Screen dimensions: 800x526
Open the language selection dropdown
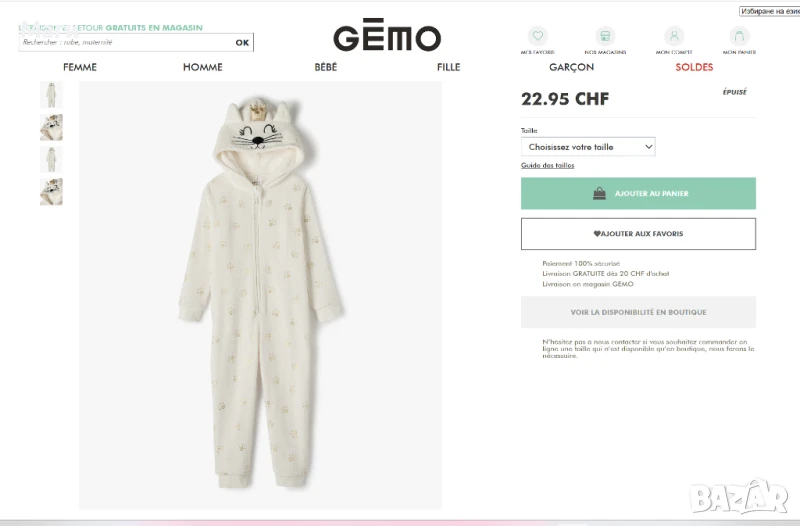coord(768,11)
